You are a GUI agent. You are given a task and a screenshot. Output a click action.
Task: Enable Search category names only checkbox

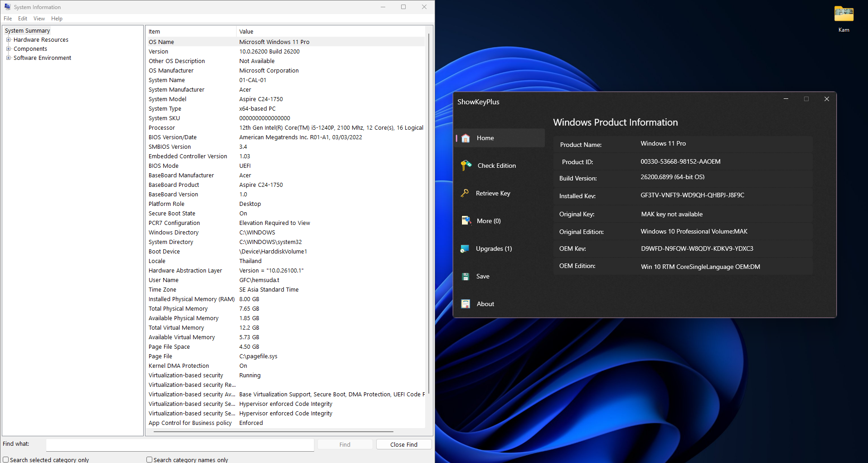[149, 459]
